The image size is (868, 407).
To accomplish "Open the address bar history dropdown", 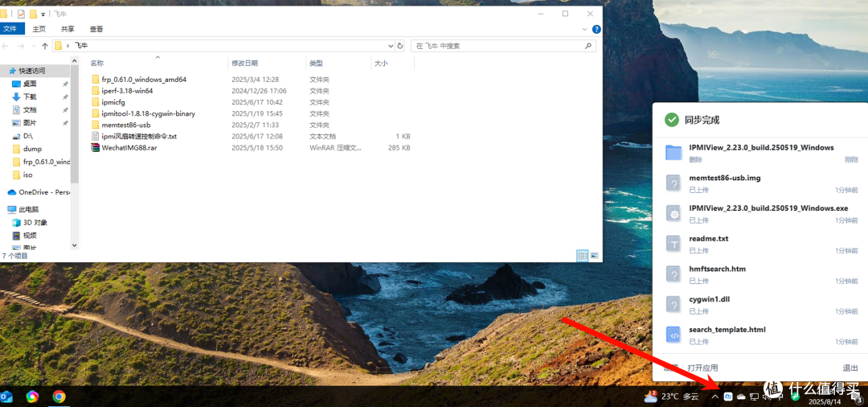I will coord(391,46).
